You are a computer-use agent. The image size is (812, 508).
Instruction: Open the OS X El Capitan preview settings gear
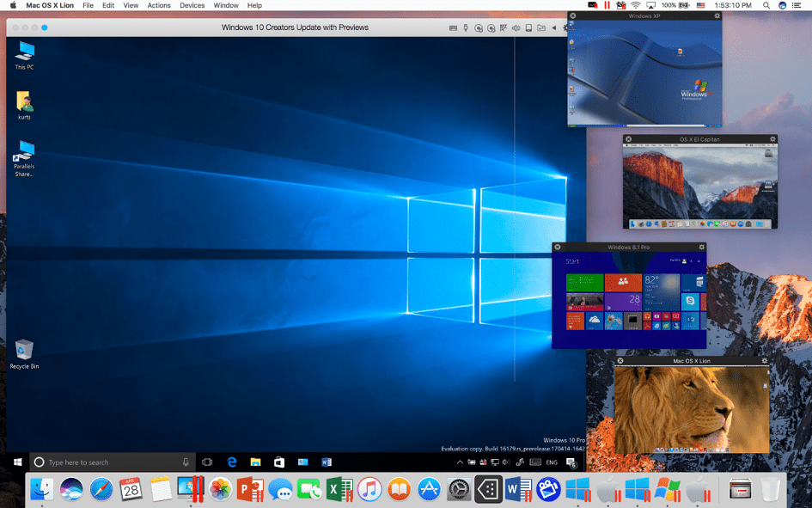coord(772,139)
